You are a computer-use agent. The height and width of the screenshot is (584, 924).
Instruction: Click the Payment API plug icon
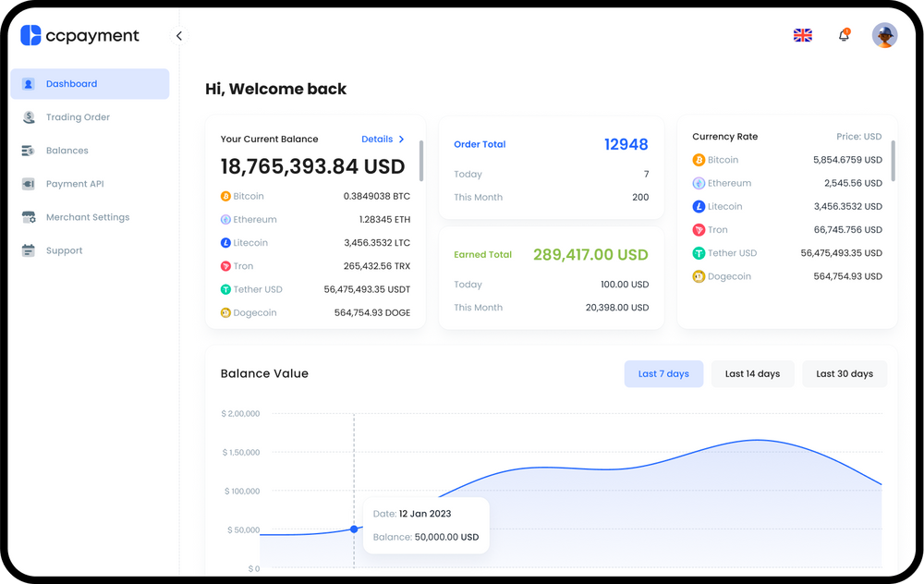pyautogui.click(x=29, y=184)
